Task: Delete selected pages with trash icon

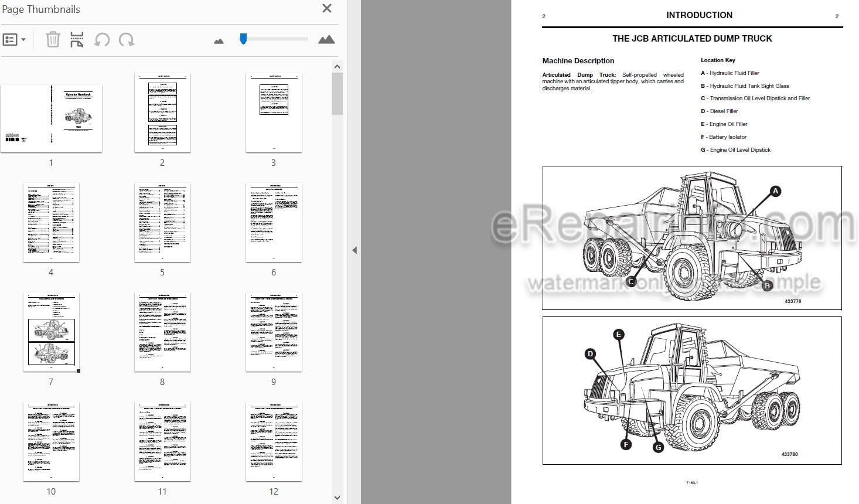Action: (53, 39)
